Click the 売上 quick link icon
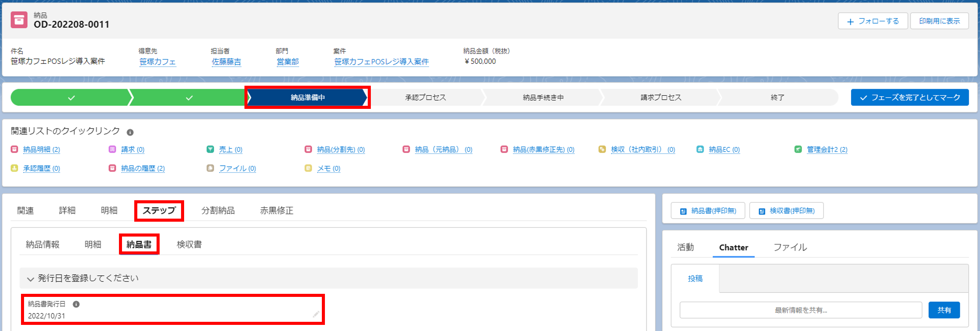Viewport: 980px width, 331px height. click(210, 150)
